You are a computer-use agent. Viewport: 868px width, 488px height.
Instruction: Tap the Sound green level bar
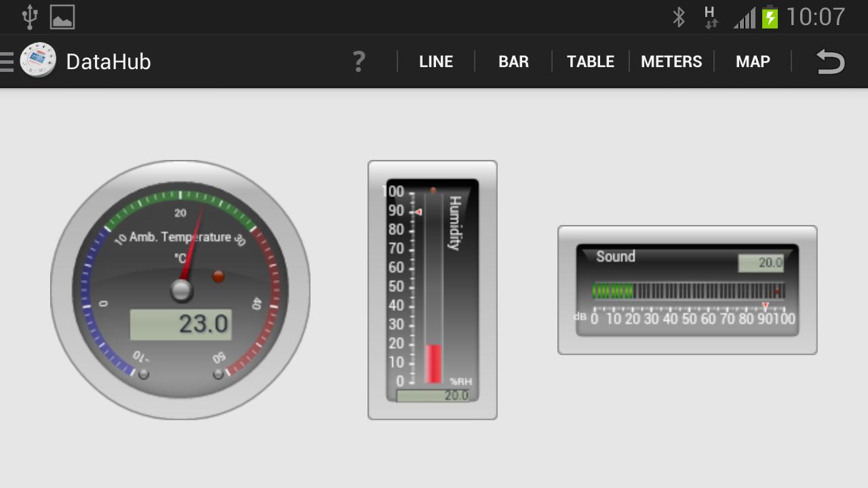pyautogui.click(x=612, y=291)
